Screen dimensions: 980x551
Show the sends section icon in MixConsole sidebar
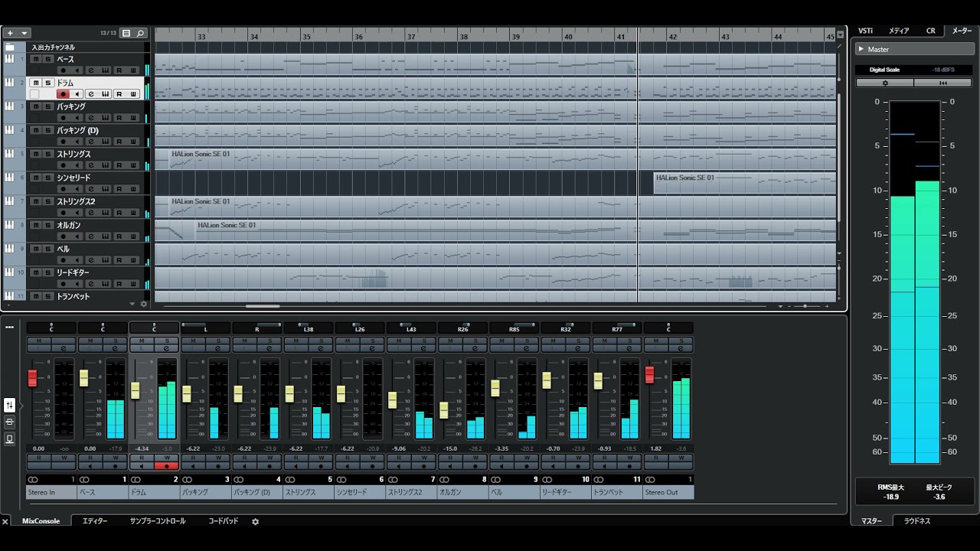(x=9, y=439)
